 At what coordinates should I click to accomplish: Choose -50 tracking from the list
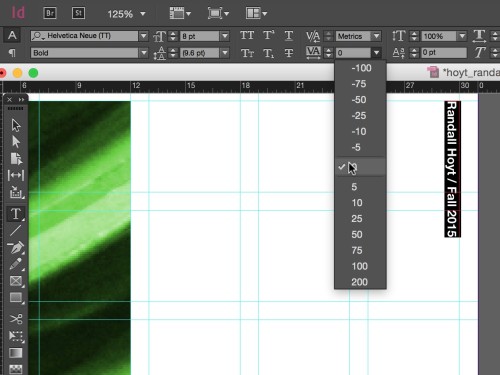pos(360,100)
